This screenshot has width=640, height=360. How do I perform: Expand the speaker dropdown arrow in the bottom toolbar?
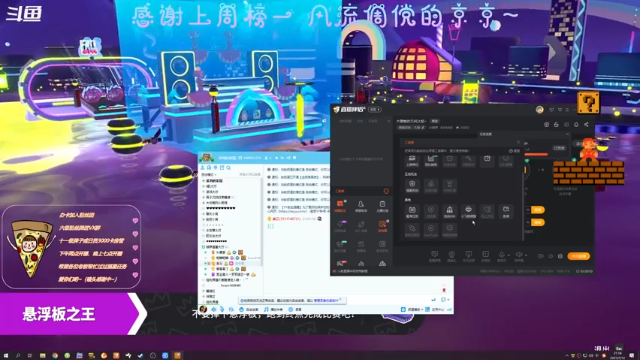click(x=526, y=255)
